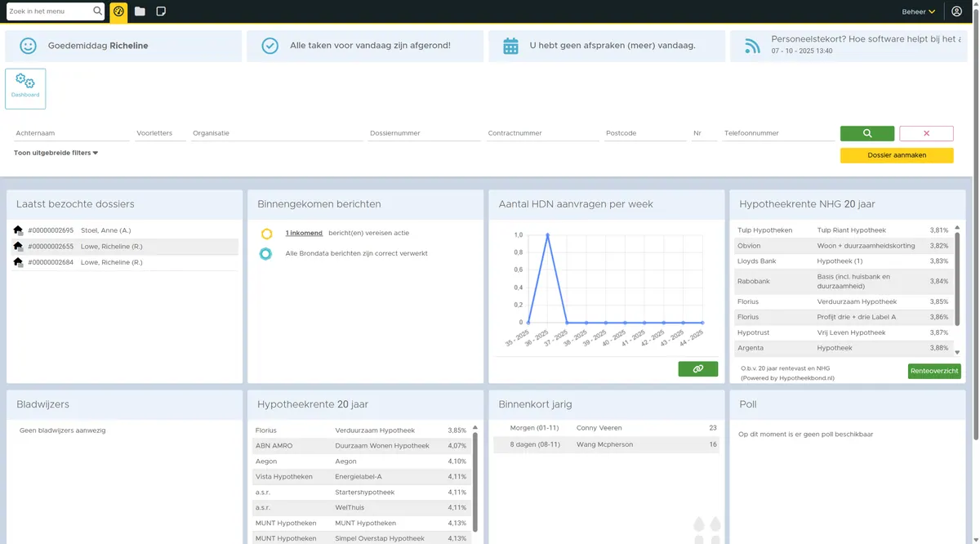
Task: Click the Hypotheekrente 20 jaar scrollbar
Action: point(475,482)
